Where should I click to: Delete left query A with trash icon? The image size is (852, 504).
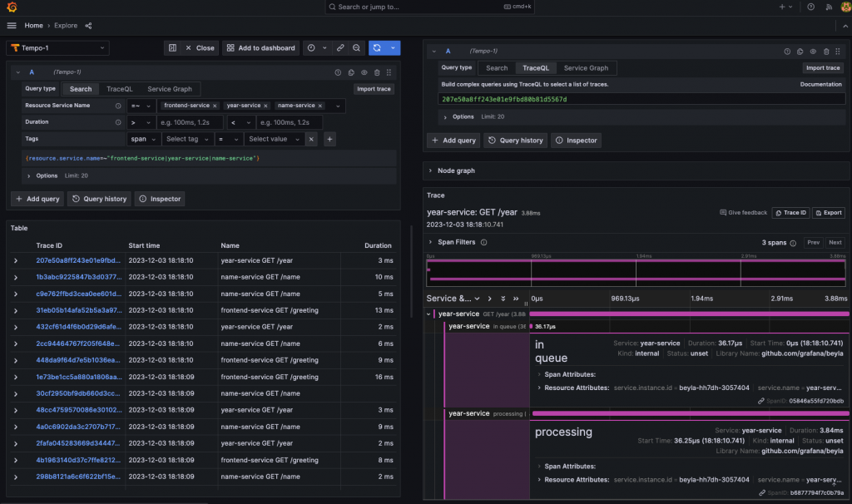point(377,72)
